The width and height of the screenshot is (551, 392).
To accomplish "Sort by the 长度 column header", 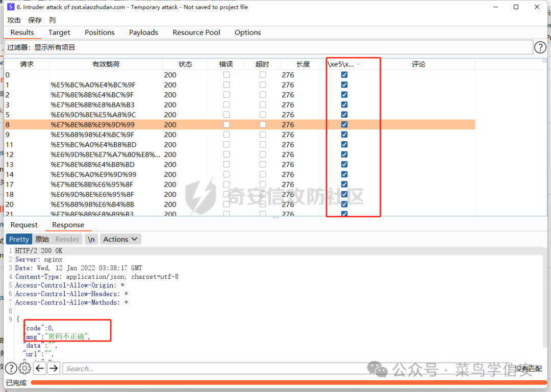I will coord(303,64).
